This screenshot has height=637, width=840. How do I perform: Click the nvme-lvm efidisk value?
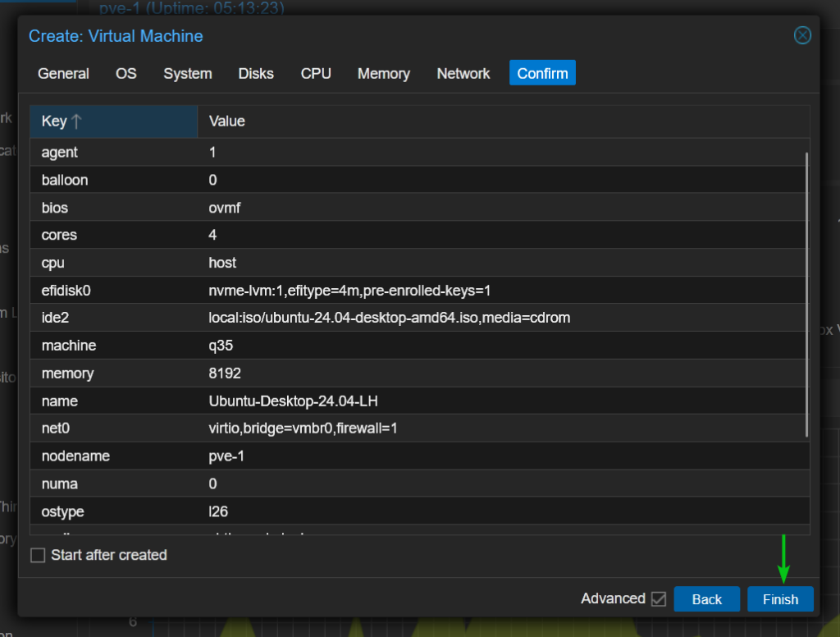(x=349, y=291)
